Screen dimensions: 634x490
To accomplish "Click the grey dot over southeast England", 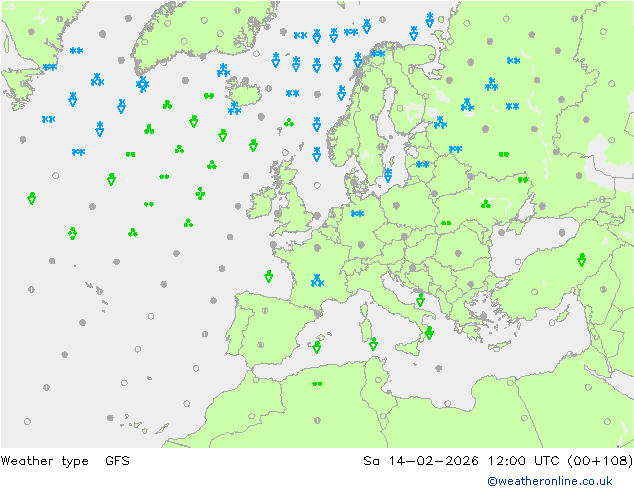I will 317,215.
